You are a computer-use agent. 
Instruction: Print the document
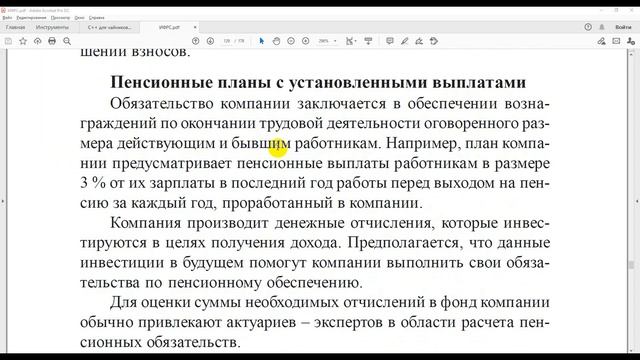click(x=52, y=41)
